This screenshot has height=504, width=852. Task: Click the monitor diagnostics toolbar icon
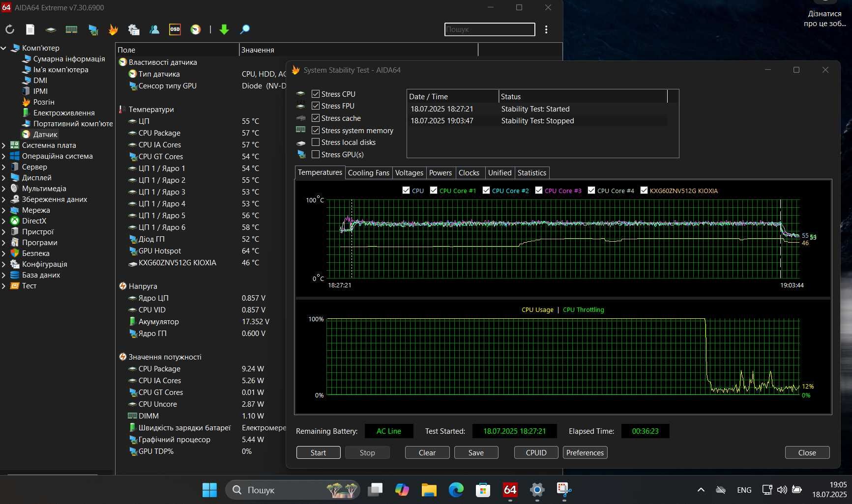[x=93, y=29]
